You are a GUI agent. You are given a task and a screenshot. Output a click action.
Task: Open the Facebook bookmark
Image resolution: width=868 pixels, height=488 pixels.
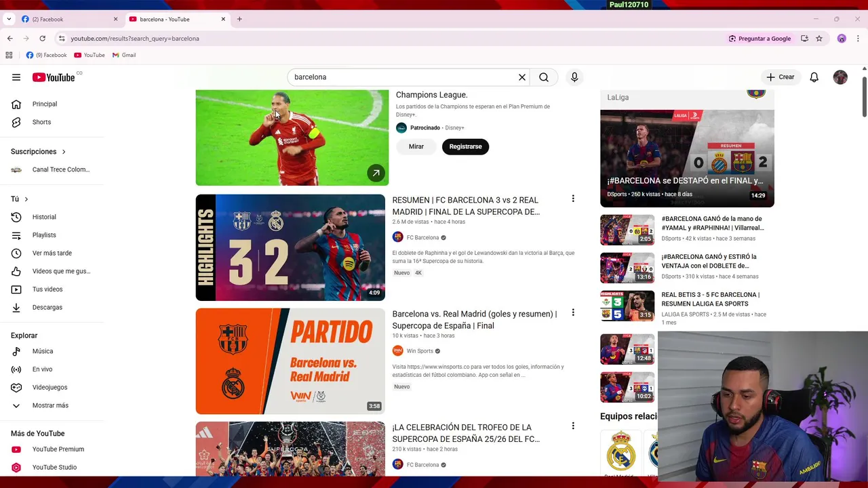47,55
